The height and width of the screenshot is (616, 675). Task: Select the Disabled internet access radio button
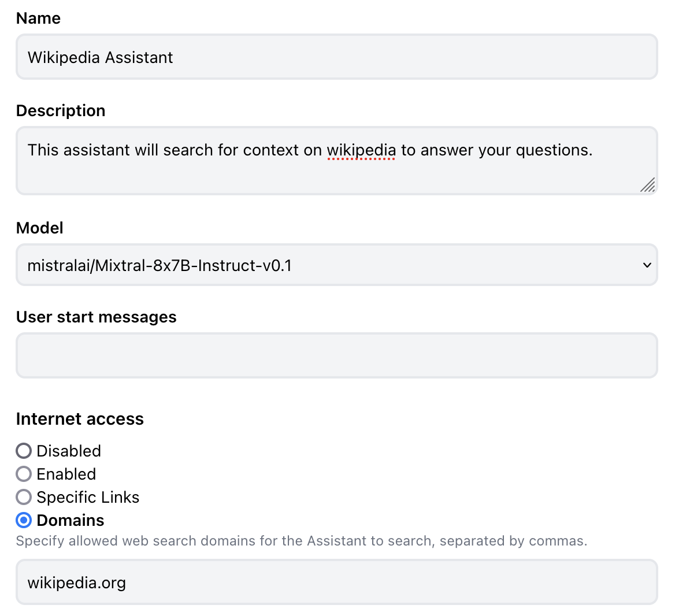coord(24,451)
